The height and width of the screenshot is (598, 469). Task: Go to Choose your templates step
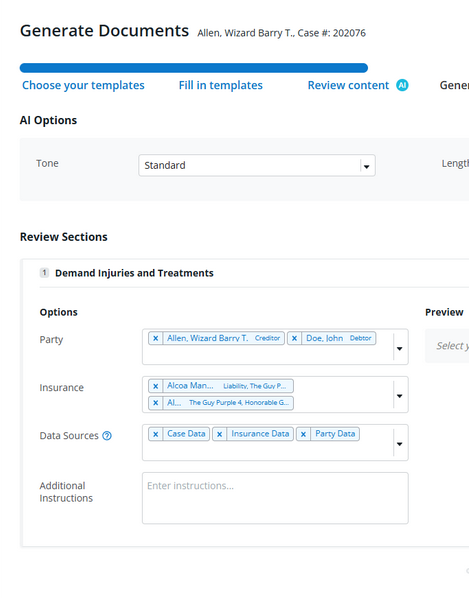click(83, 85)
